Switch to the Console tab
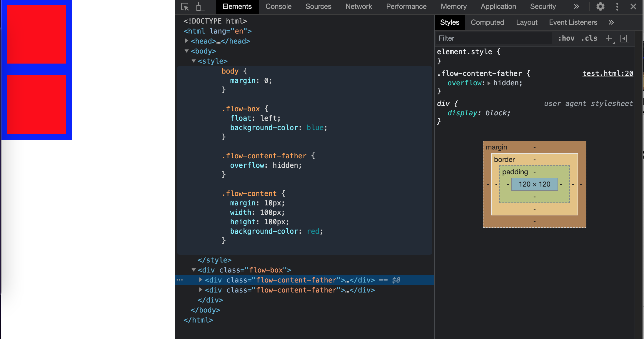This screenshot has width=644, height=339. tap(278, 6)
